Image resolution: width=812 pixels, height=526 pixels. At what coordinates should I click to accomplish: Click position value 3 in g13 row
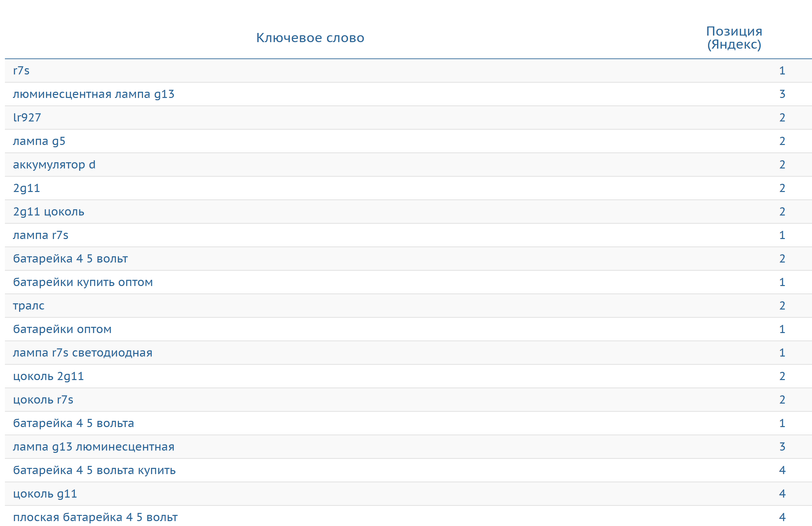[782, 94]
